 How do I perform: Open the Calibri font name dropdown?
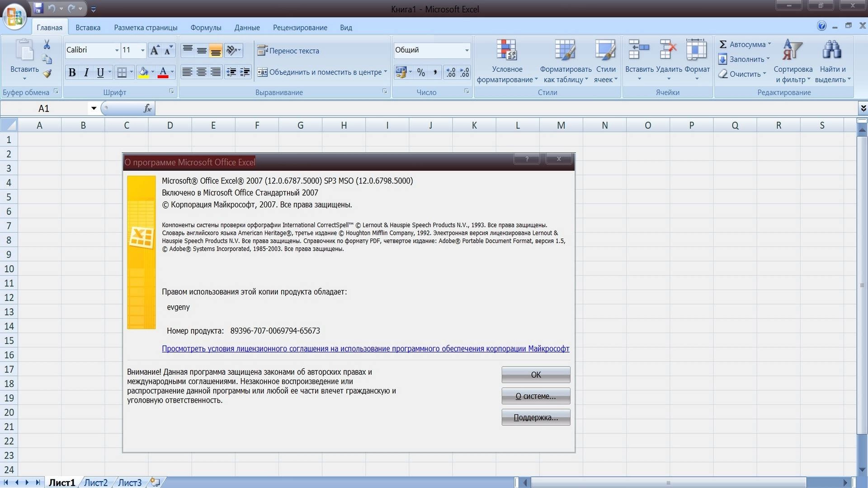(x=117, y=50)
